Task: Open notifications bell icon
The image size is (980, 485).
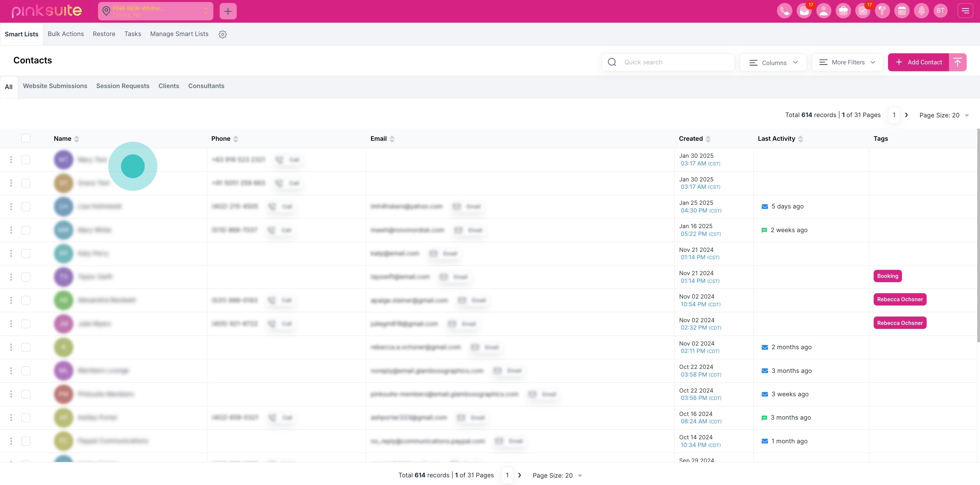Action: 921,11
